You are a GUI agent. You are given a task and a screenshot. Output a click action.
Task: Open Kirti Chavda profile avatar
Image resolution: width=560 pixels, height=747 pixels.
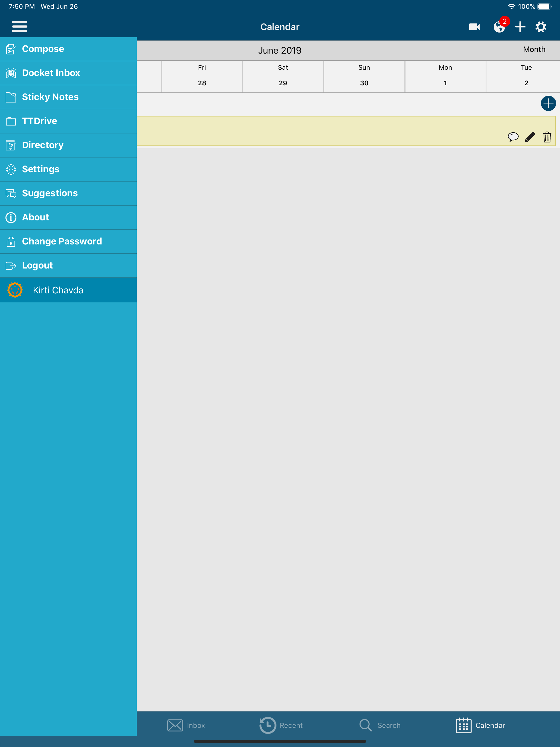point(15,290)
